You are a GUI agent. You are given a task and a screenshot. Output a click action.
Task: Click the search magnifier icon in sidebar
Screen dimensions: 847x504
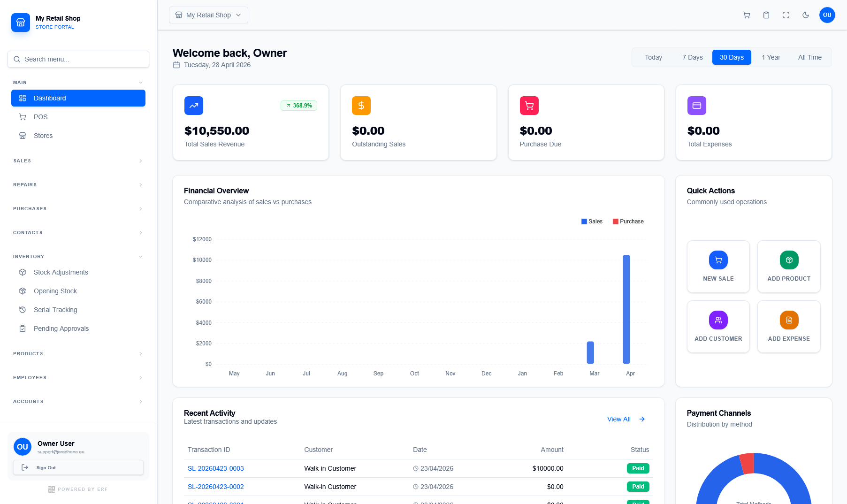point(17,59)
